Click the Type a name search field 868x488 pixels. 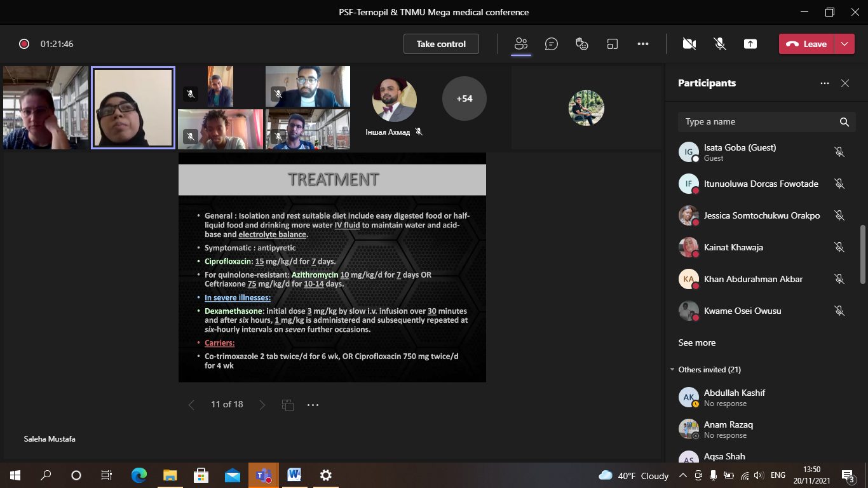coord(759,122)
